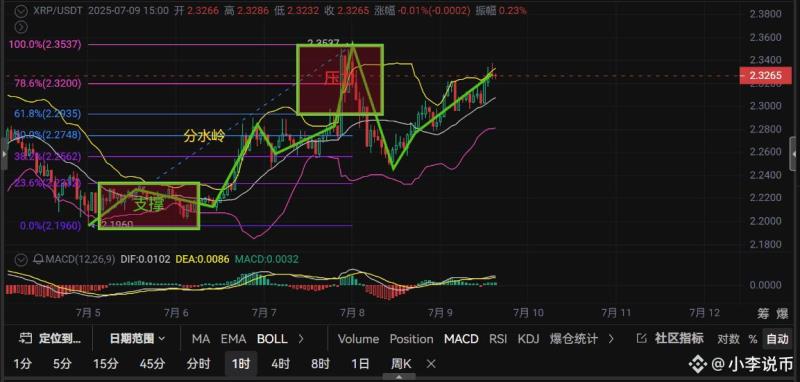The image size is (800, 382).
Task: Select the 15分 timeframe
Action: [106, 364]
